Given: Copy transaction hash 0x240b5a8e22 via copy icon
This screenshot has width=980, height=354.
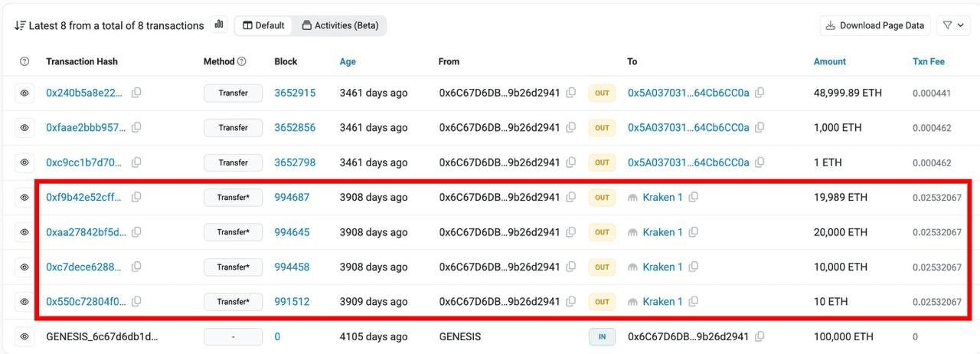Looking at the screenshot, I should point(136,93).
